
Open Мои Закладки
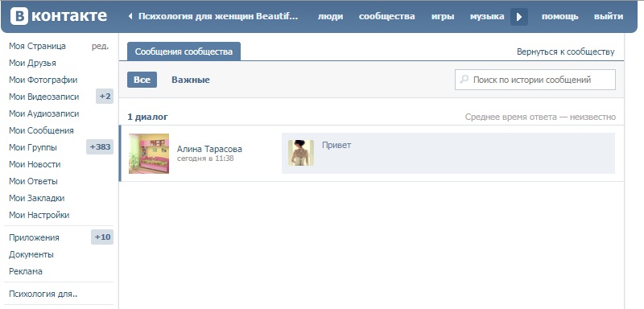36,198
